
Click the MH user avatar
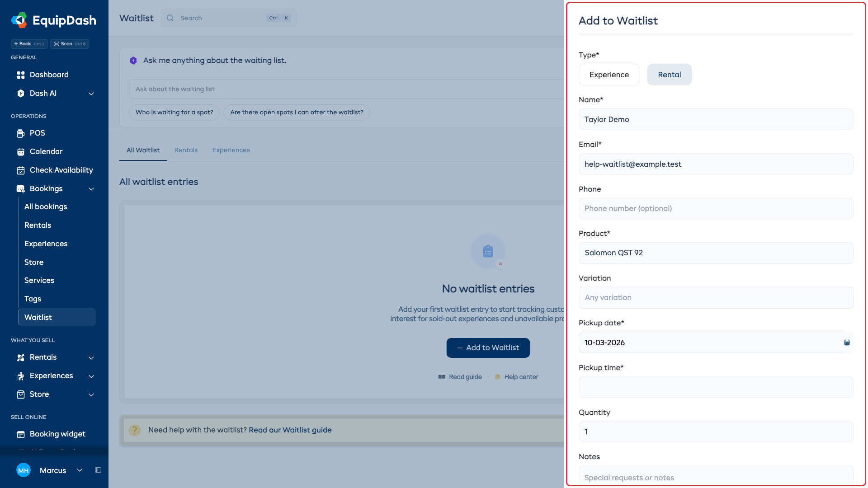pyautogui.click(x=24, y=470)
